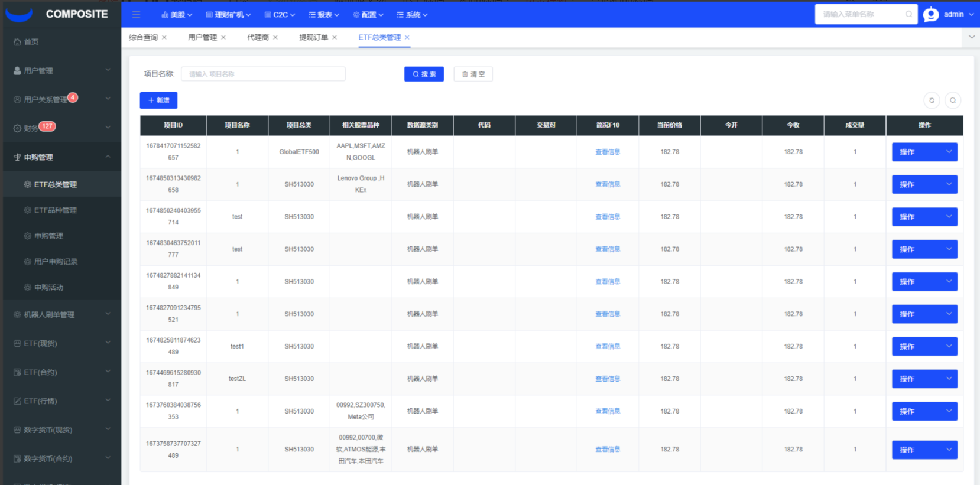Screen dimensions: 980x485
Task: Open 首页 from the sidebar
Action: [x=31, y=42]
